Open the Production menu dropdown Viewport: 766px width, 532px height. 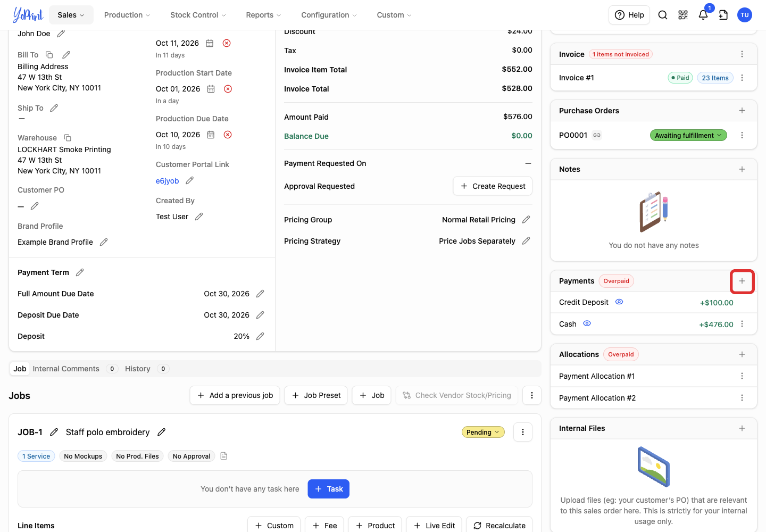click(127, 15)
